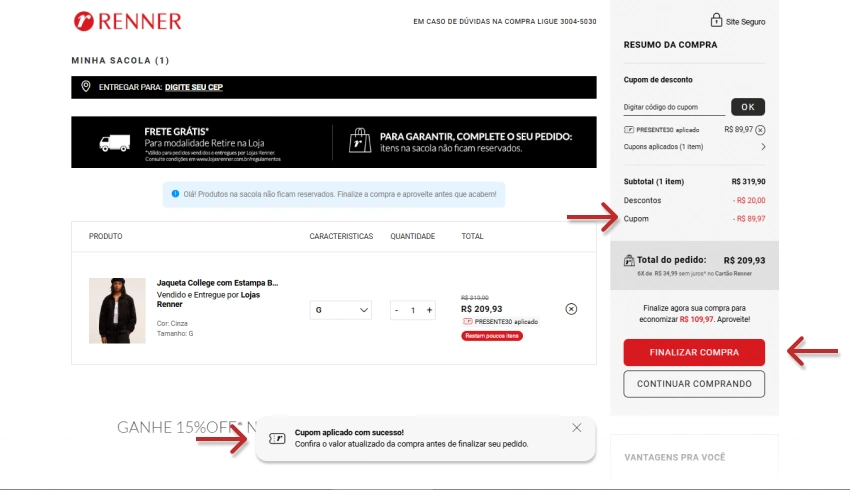Click the QUANTIDADE column header
Image resolution: width=850 pixels, height=490 pixels.
coord(413,236)
